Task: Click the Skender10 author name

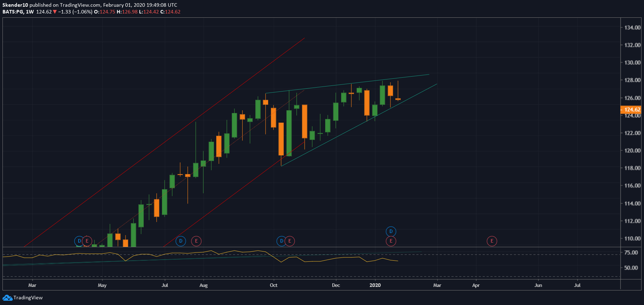Action: coord(15,5)
